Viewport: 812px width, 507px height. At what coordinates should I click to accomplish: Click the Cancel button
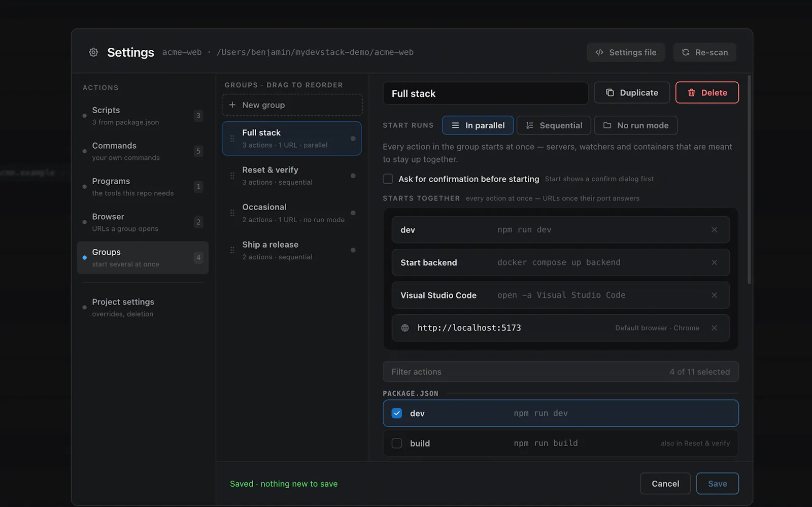665,484
